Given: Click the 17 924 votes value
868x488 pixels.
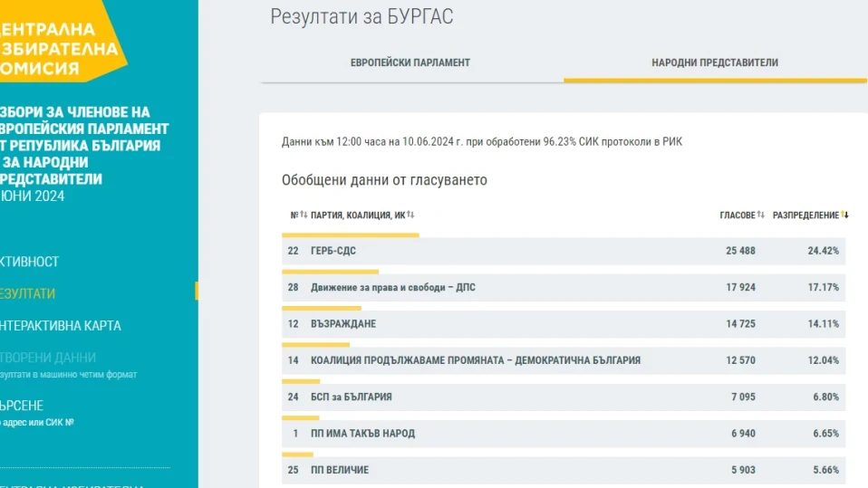Looking at the screenshot, I should [x=740, y=287].
